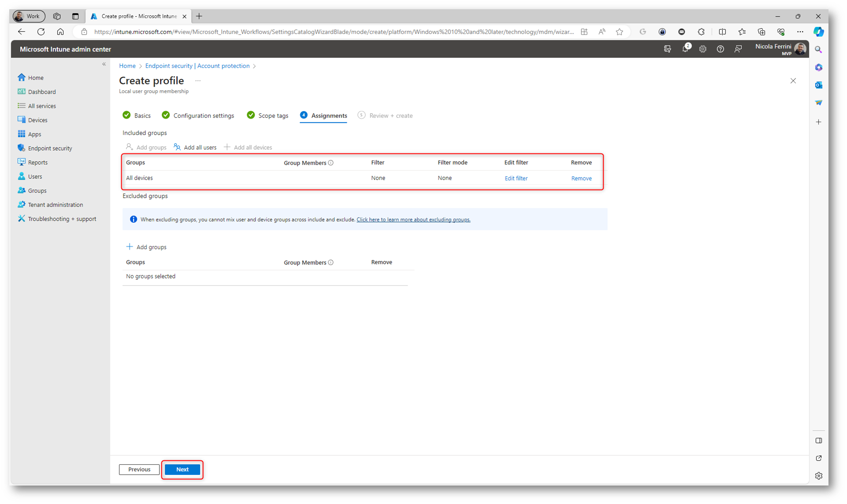Click the browser address bar URL
Image resolution: width=847 pixels, height=504 pixels.
pos(333,32)
